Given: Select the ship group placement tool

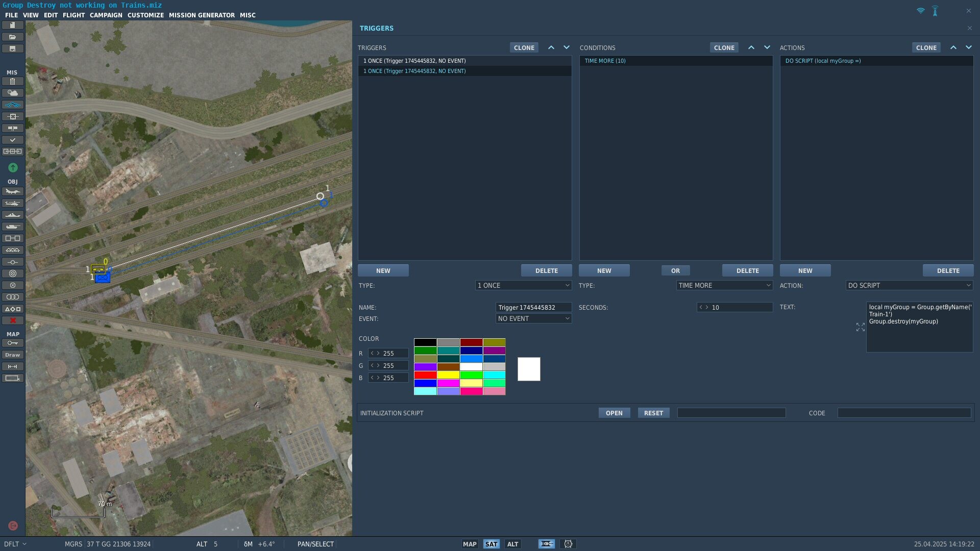Looking at the screenshot, I should click(x=13, y=215).
